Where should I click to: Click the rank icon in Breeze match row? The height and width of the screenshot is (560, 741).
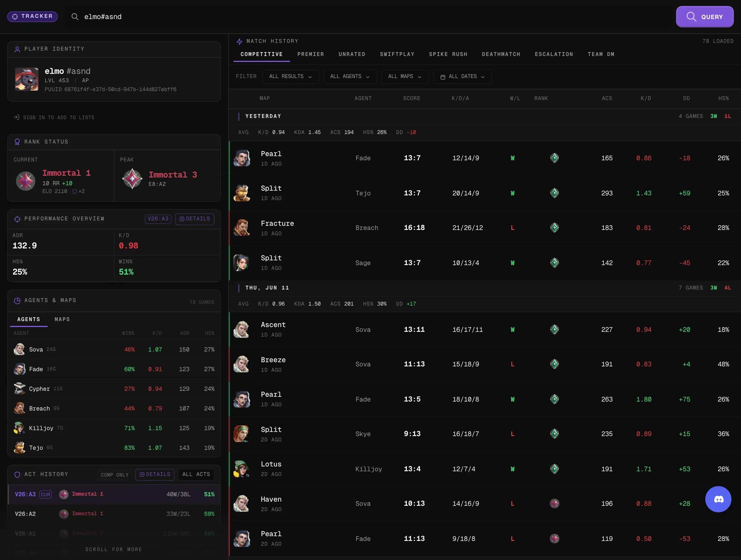[x=555, y=364]
